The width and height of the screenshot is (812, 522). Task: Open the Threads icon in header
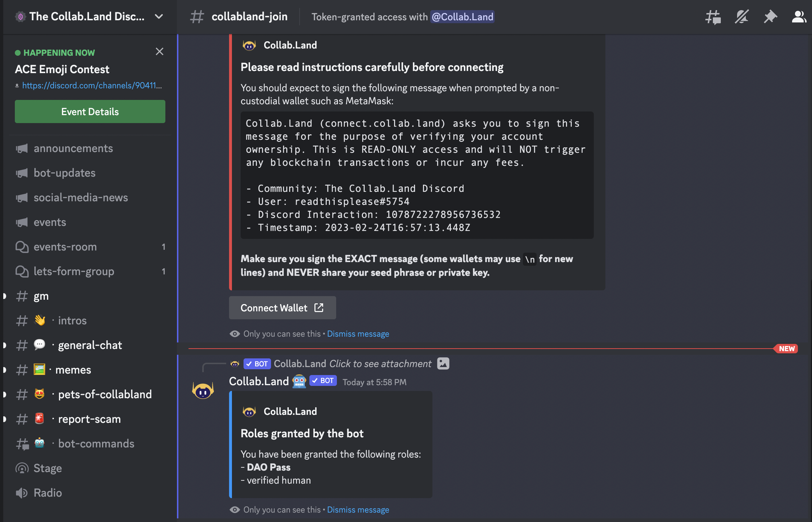point(713,17)
